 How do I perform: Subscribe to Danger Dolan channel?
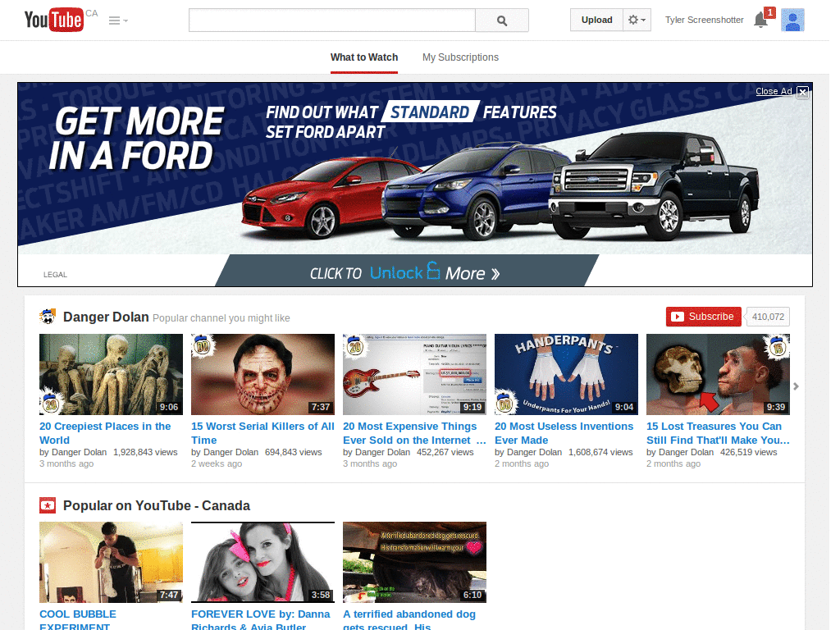point(703,317)
